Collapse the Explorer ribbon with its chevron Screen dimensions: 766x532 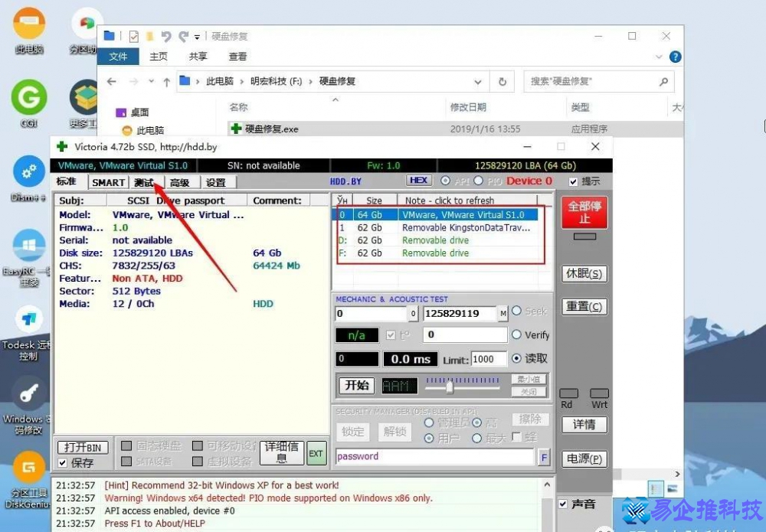click(659, 56)
